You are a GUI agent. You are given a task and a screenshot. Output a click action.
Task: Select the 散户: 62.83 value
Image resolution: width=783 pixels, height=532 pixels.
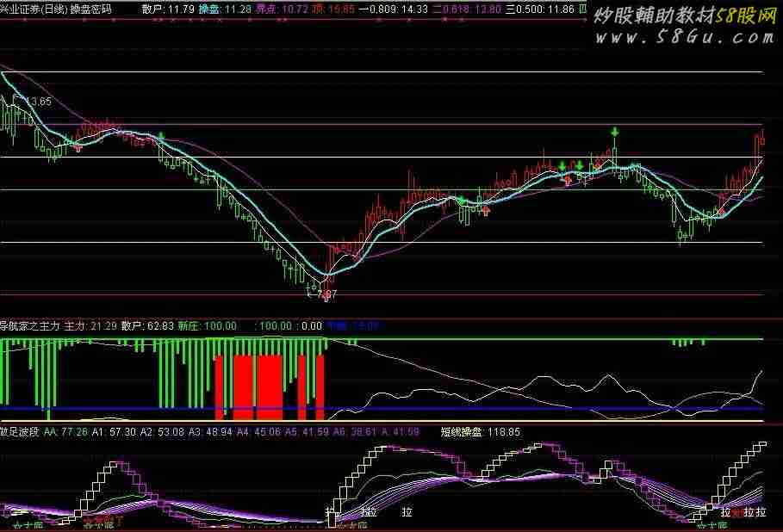(147, 326)
